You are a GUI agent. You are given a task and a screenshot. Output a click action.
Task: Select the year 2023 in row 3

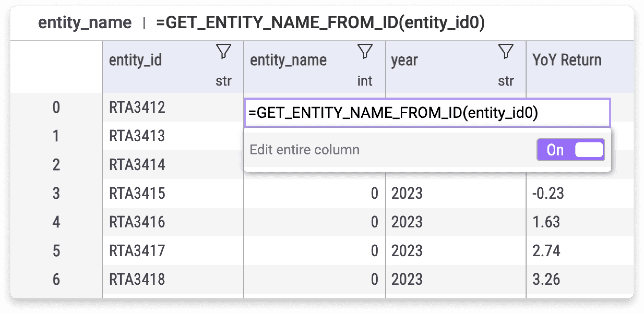click(x=407, y=193)
